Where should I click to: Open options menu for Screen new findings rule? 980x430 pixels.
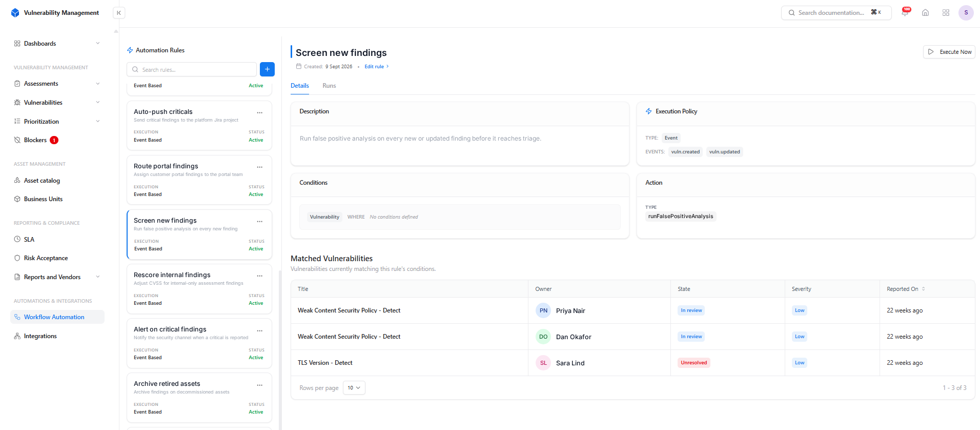(260, 221)
